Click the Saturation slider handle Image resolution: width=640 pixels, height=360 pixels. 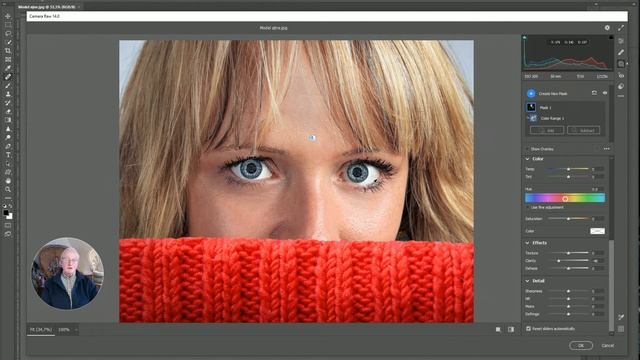pos(569,219)
